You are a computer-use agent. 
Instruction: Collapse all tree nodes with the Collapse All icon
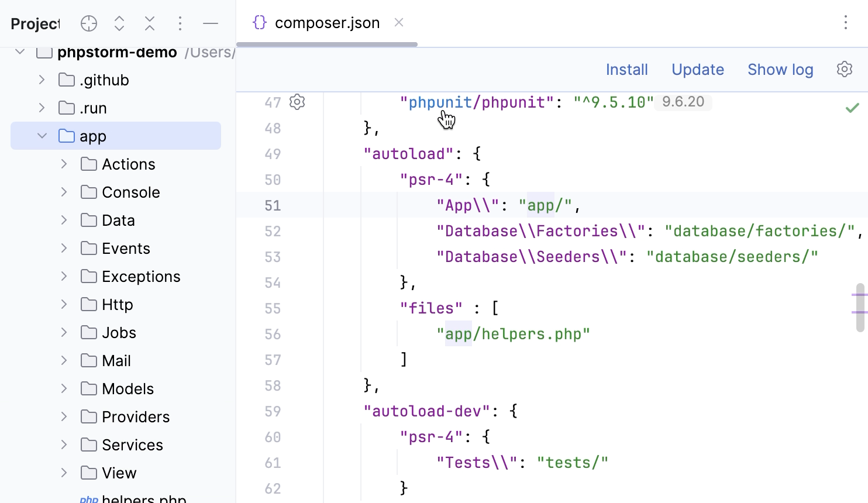(x=150, y=23)
